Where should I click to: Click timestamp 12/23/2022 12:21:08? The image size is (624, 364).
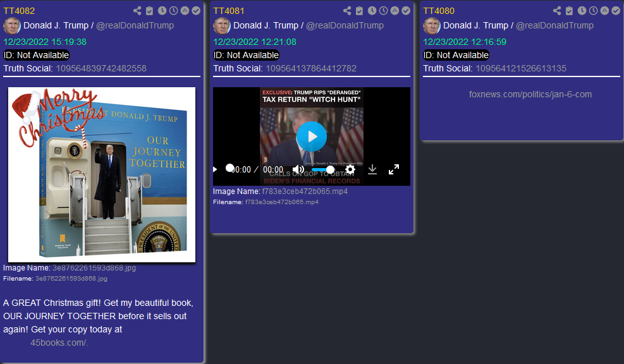(x=255, y=42)
